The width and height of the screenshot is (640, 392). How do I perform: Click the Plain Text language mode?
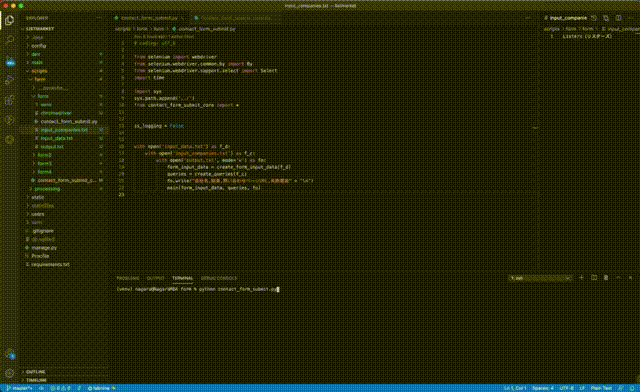click(601, 388)
